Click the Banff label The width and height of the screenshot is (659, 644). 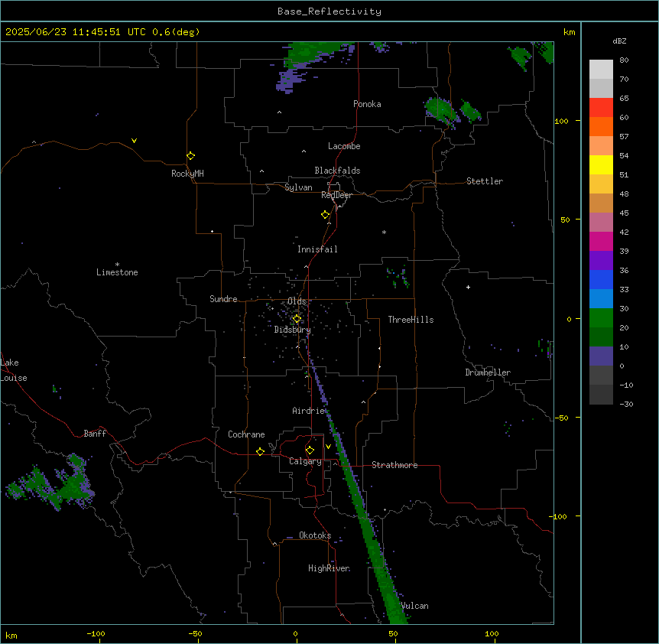click(x=95, y=434)
